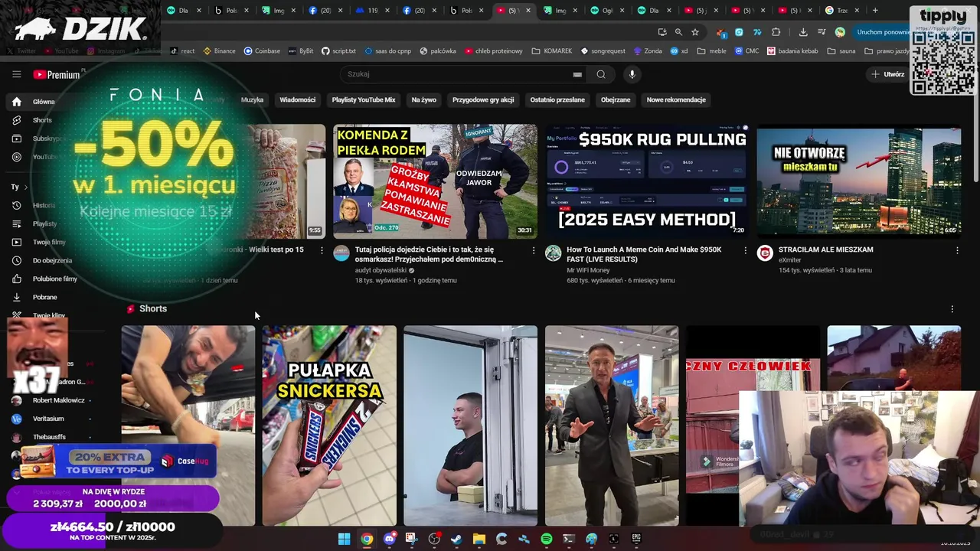The image size is (980, 551).
Task: Open new browser tab with plus button
Action: pyautogui.click(x=875, y=11)
